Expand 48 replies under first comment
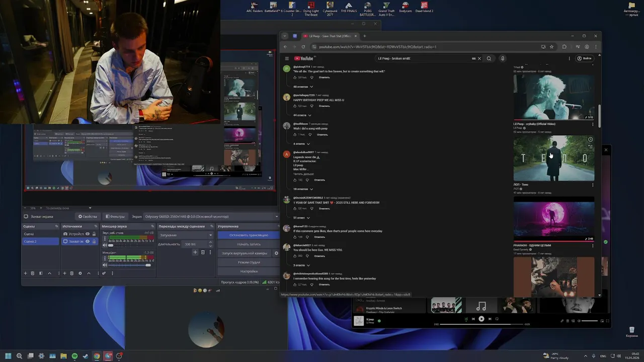The height and width of the screenshot is (362, 644). click(x=303, y=87)
